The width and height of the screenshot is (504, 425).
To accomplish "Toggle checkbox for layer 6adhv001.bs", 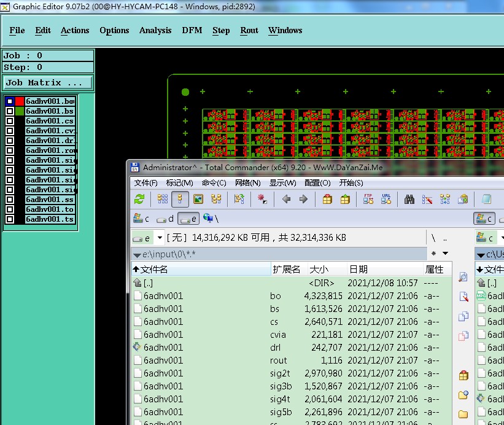I will coord(10,111).
